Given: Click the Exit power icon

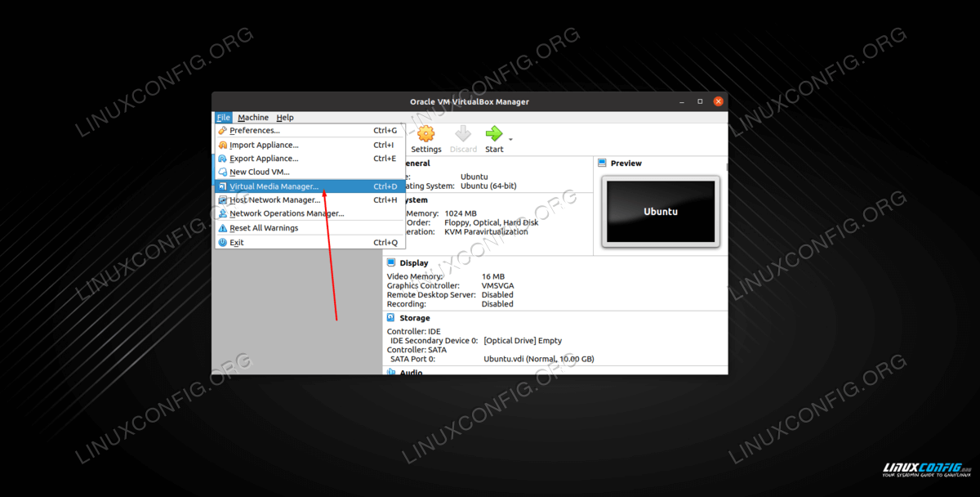Looking at the screenshot, I should tap(222, 243).
